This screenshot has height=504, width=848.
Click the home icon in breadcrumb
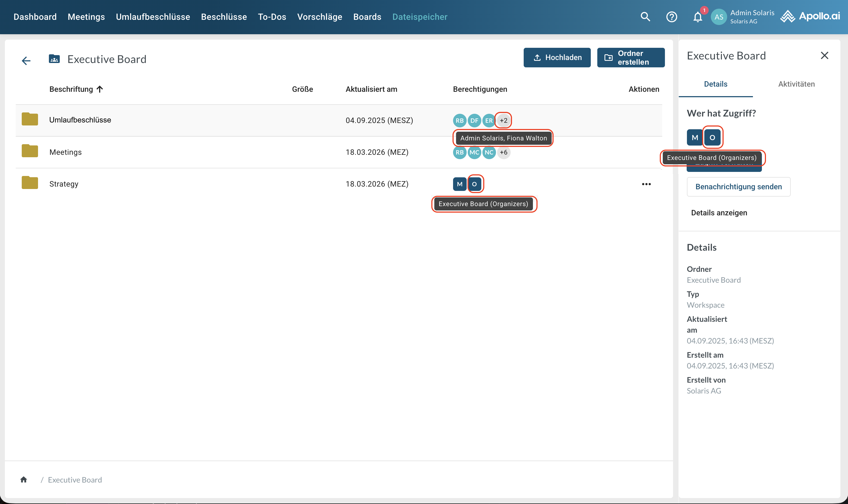pyautogui.click(x=23, y=479)
